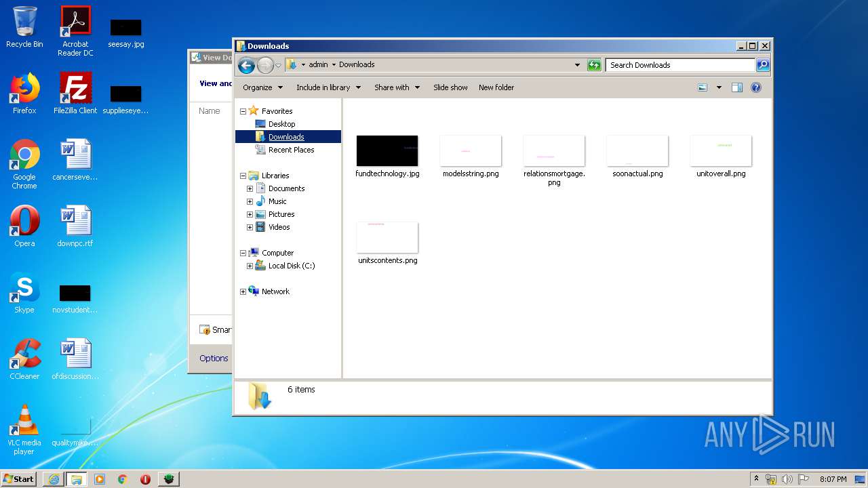Collapse the Libraries tree group
868x488 pixels.
point(243,176)
